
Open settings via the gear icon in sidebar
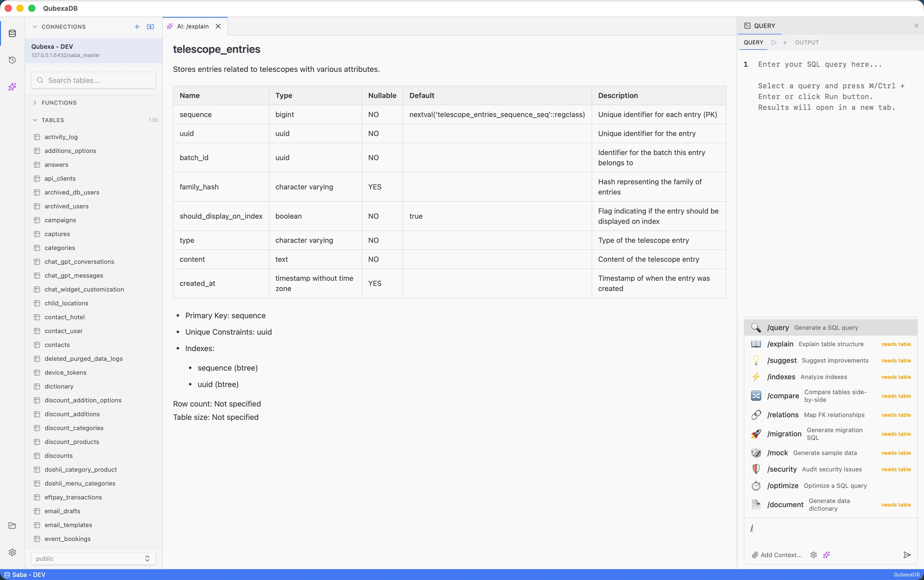(12, 552)
